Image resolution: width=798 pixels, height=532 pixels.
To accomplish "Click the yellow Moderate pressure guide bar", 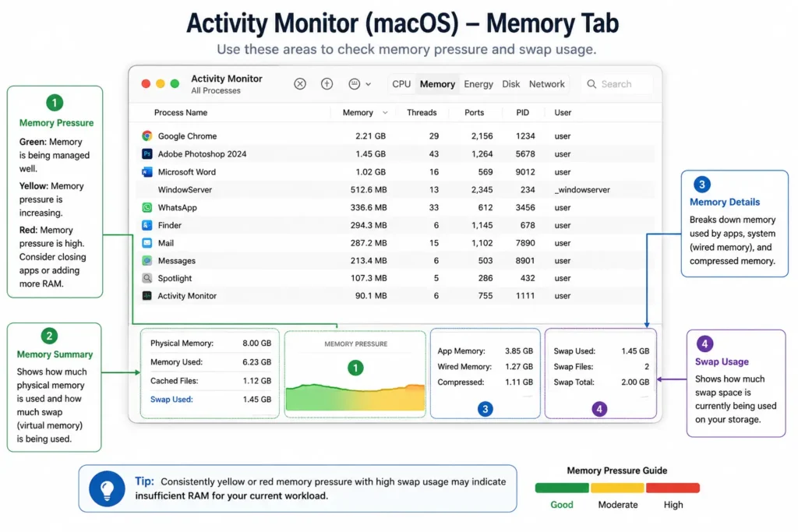I will point(617,488).
